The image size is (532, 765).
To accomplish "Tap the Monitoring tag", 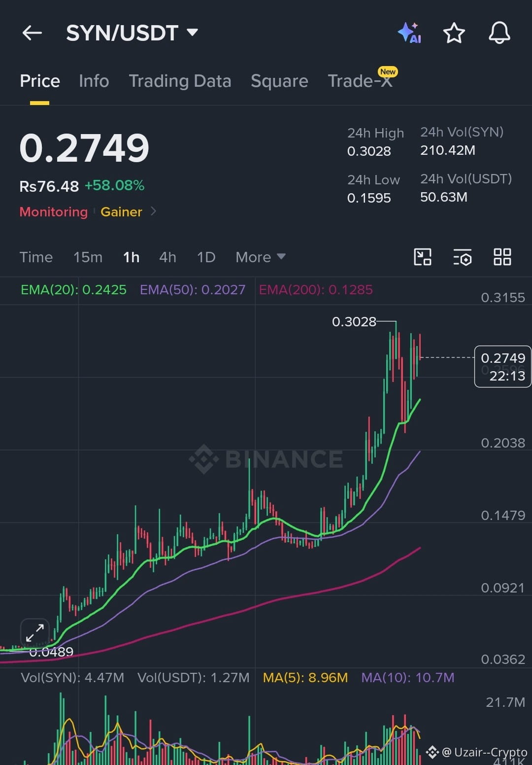I will click(x=53, y=212).
